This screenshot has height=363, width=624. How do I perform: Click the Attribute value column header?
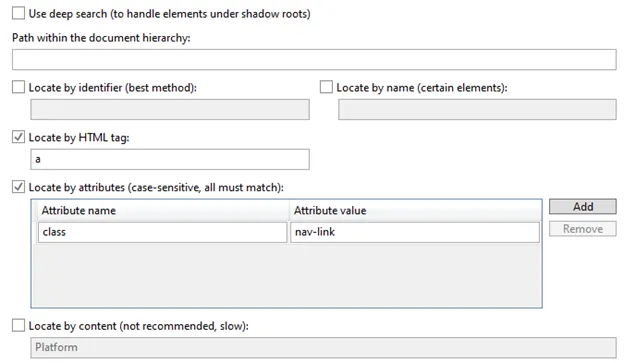pyautogui.click(x=415, y=211)
